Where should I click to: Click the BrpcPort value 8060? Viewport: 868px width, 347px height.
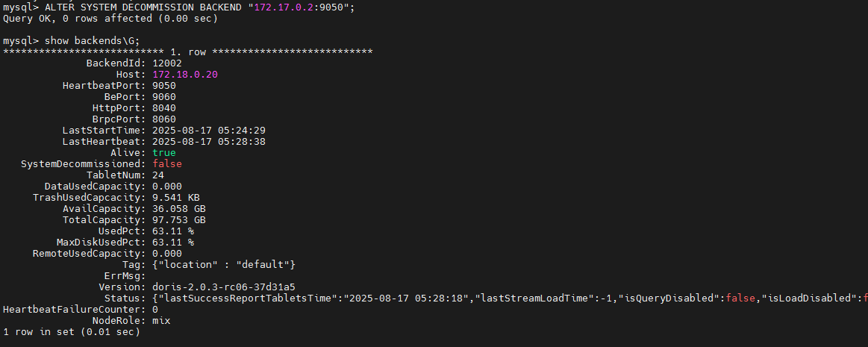click(163, 119)
